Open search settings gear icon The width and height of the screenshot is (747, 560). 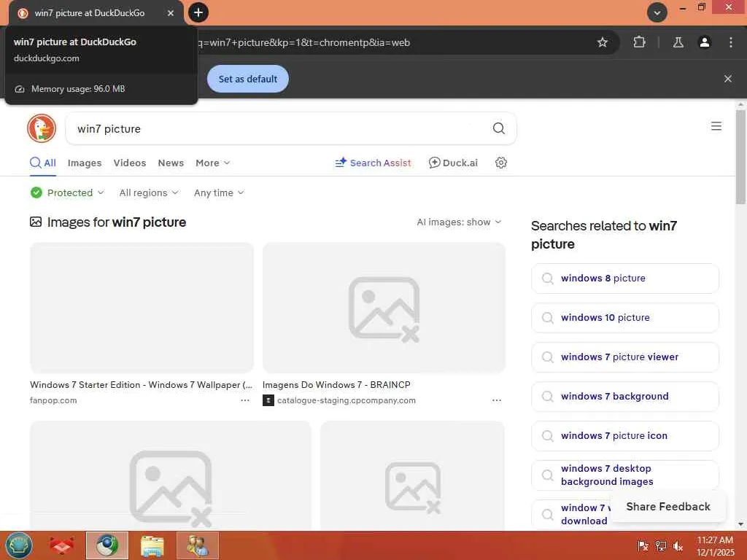(x=500, y=163)
